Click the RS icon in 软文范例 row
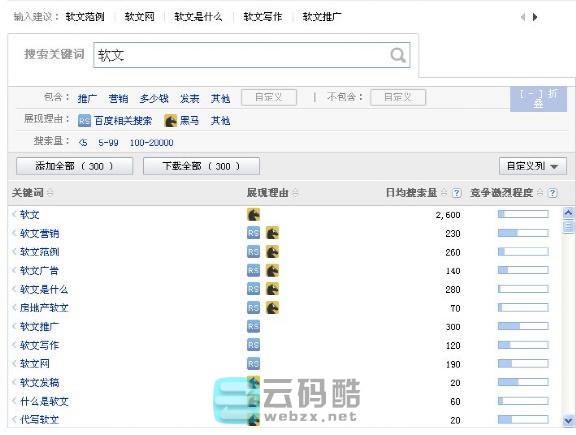This screenshot has height=435, width=576. click(253, 252)
